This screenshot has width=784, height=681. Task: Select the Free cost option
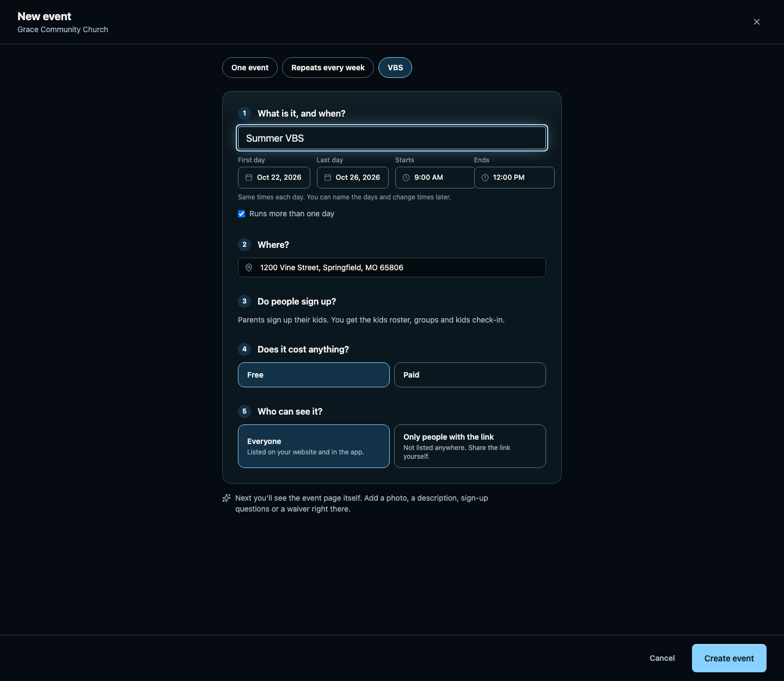point(314,375)
